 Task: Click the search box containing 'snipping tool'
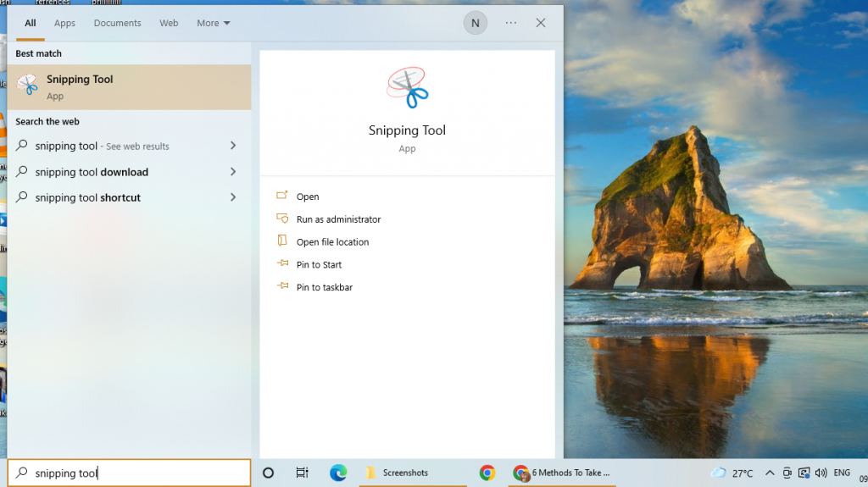129,473
